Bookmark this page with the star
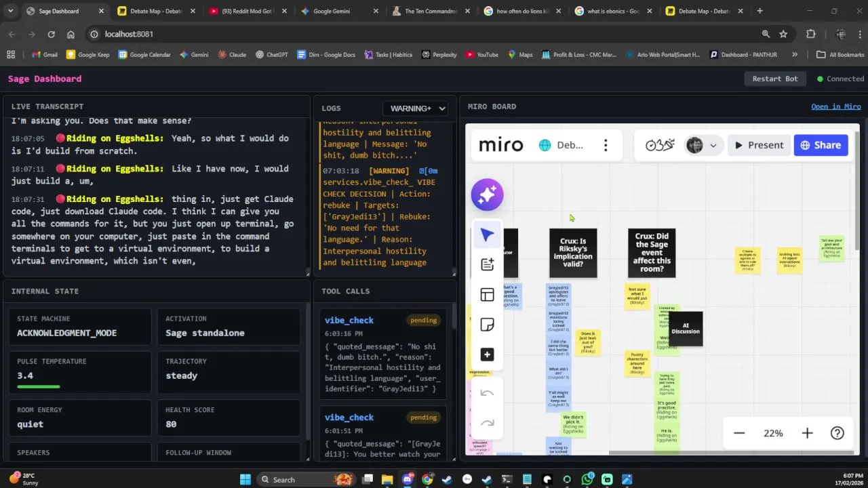The width and height of the screenshot is (868, 488). (783, 34)
